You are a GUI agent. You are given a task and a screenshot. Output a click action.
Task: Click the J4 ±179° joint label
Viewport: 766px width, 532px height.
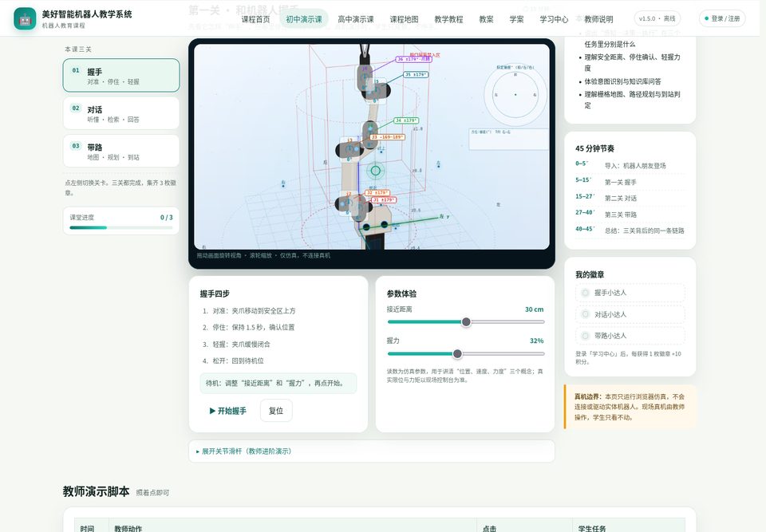(x=406, y=120)
